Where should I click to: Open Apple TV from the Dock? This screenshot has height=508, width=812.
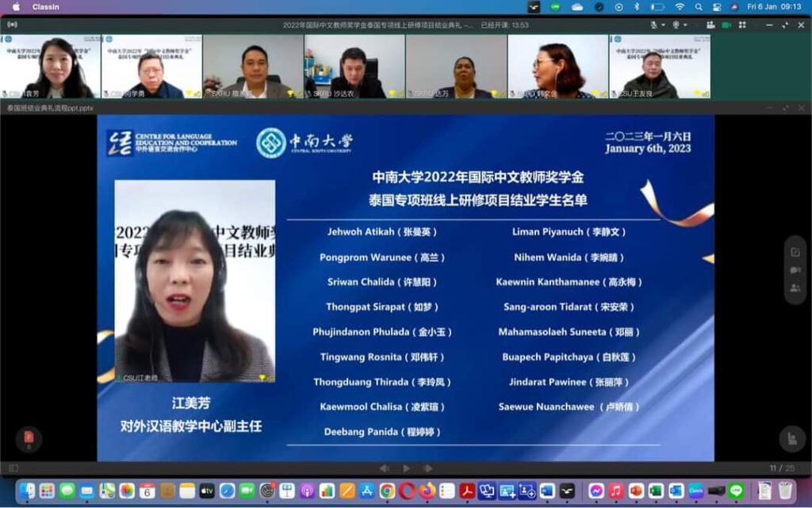207,491
